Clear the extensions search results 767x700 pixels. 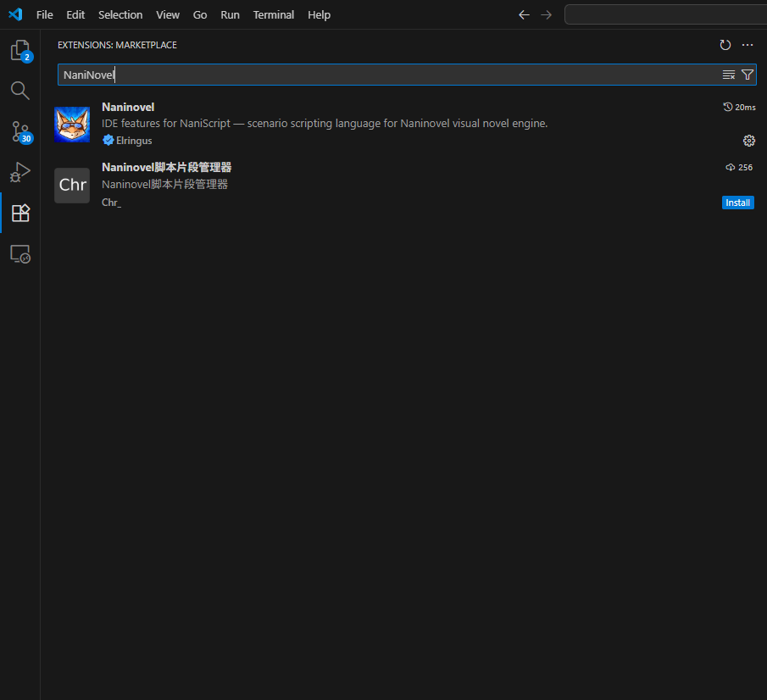(x=728, y=75)
